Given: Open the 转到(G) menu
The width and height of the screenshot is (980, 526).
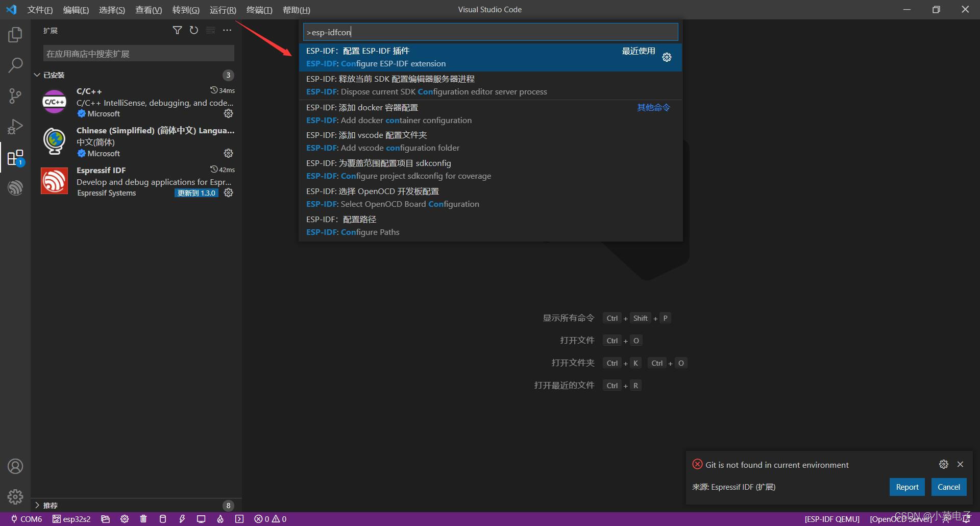Looking at the screenshot, I should click(x=186, y=10).
